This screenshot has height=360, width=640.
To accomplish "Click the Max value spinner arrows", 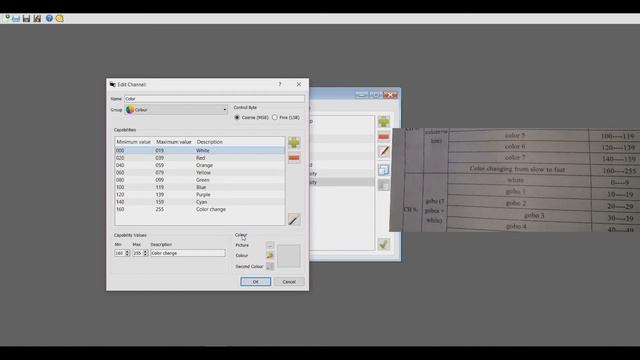I will tap(145, 253).
